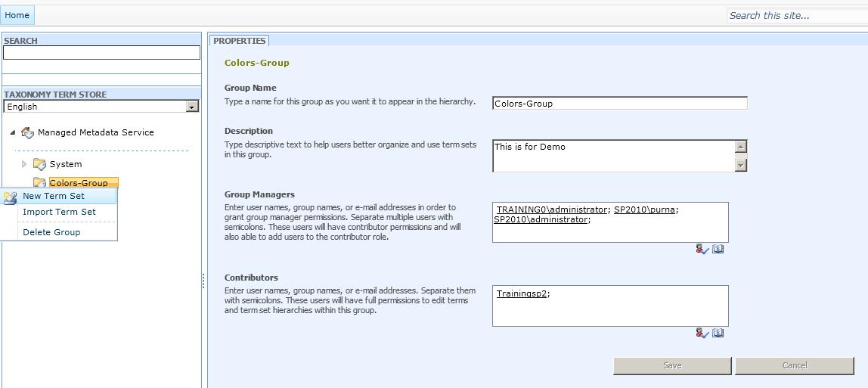The width and height of the screenshot is (868, 388).
Task: Collapse the Managed Metadata Service node
Action: [13, 133]
